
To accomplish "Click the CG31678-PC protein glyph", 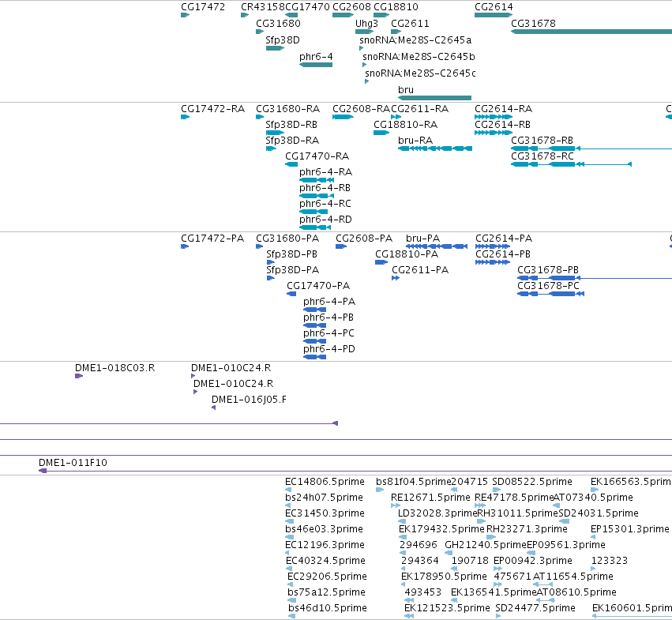I will click(550, 294).
